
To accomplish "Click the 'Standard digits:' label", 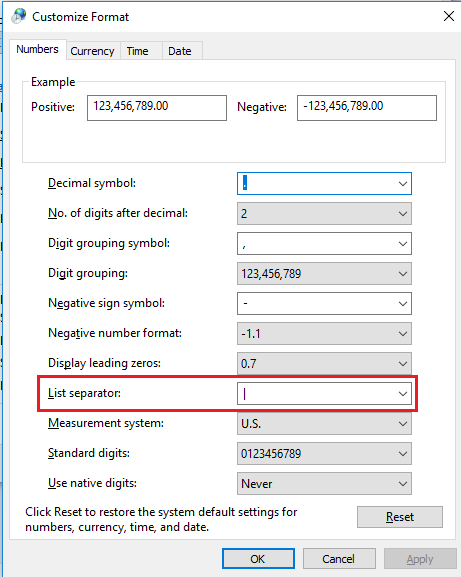I will tap(89, 453).
